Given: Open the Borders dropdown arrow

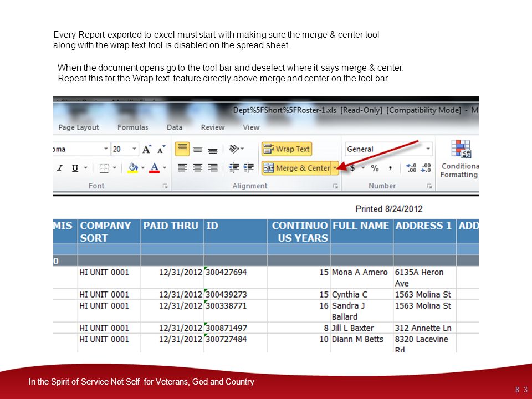Looking at the screenshot, I should click(x=115, y=167).
